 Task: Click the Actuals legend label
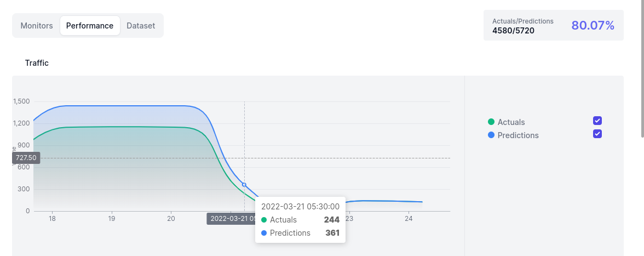pos(511,122)
